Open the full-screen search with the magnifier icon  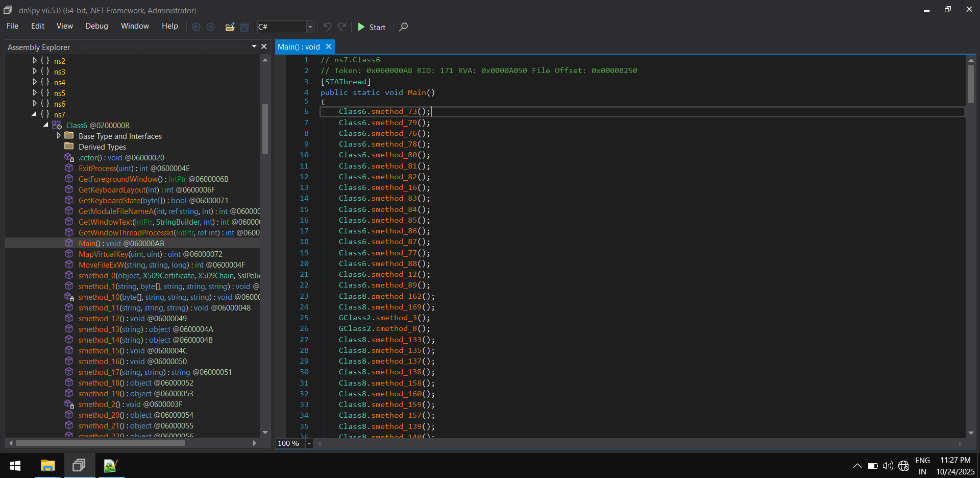click(403, 27)
